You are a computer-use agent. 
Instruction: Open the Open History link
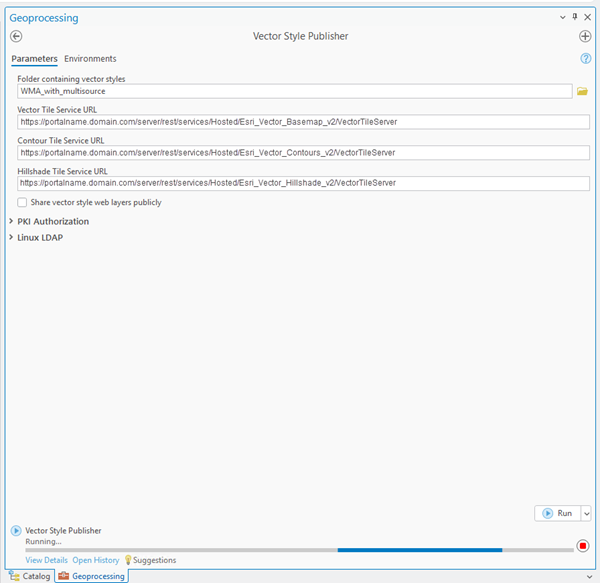coord(96,560)
